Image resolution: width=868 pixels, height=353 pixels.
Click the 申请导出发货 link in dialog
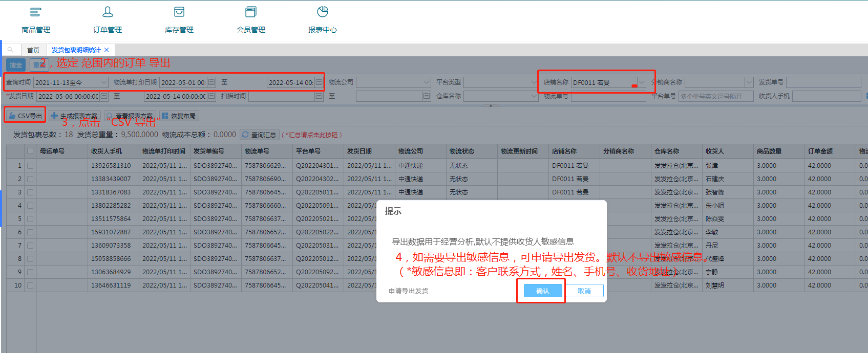click(x=408, y=291)
